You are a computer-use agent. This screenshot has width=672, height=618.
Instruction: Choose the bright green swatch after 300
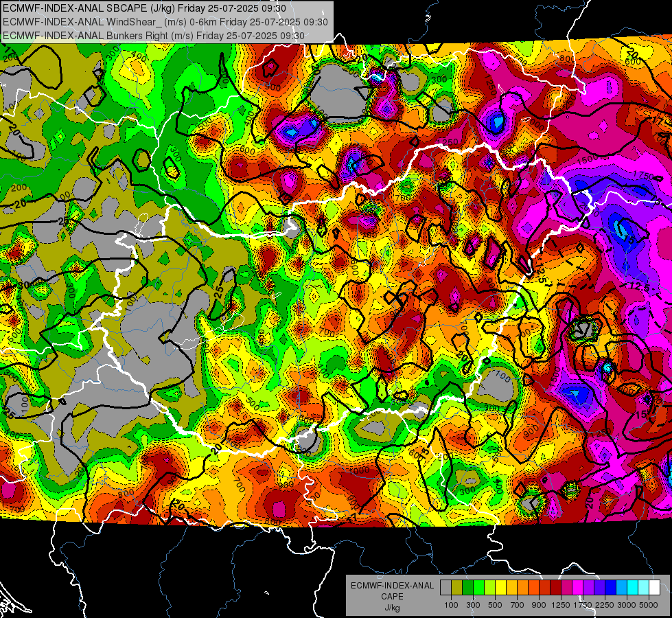pyautogui.click(x=478, y=588)
